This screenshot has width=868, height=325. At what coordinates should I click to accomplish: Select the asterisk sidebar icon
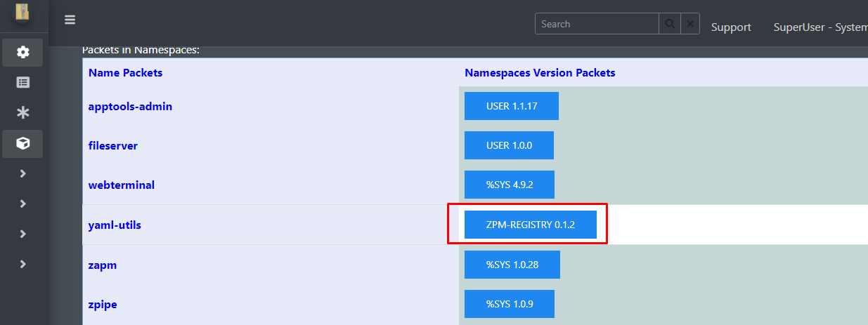pyautogui.click(x=23, y=113)
